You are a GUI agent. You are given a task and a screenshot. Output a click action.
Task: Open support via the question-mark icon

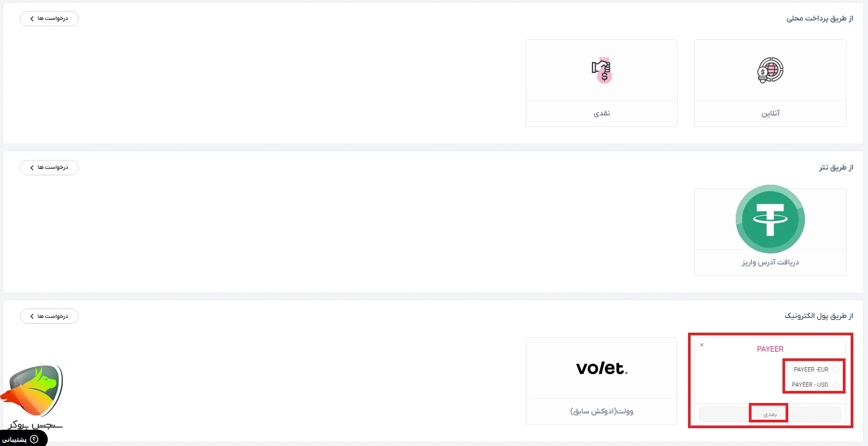click(35, 439)
